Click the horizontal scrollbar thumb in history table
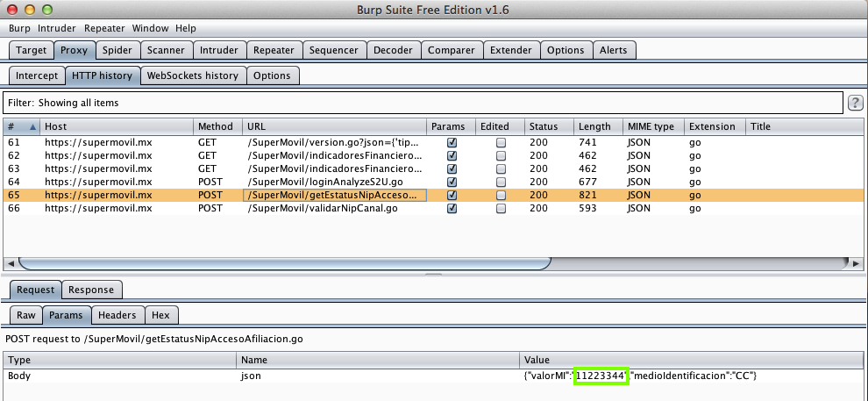 pyautogui.click(x=285, y=263)
